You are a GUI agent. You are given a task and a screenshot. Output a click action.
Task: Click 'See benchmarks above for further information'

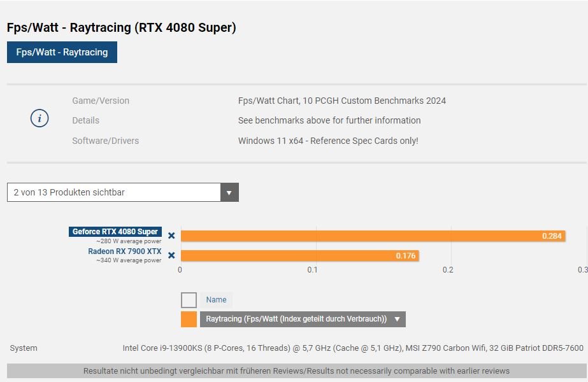point(329,120)
